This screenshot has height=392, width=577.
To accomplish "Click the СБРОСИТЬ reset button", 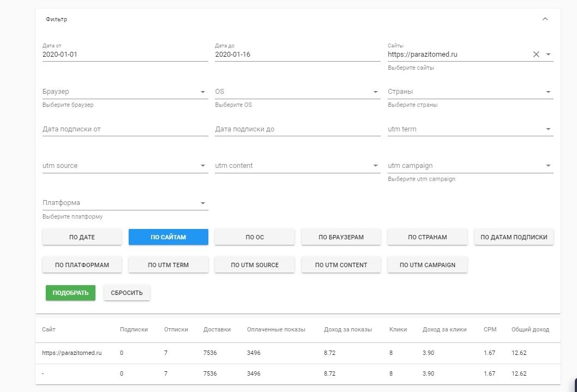I will (x=127, y=293).
